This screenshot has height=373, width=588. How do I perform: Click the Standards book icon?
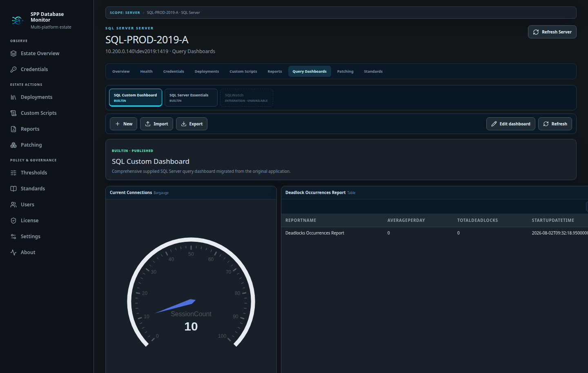pos(13,189)
